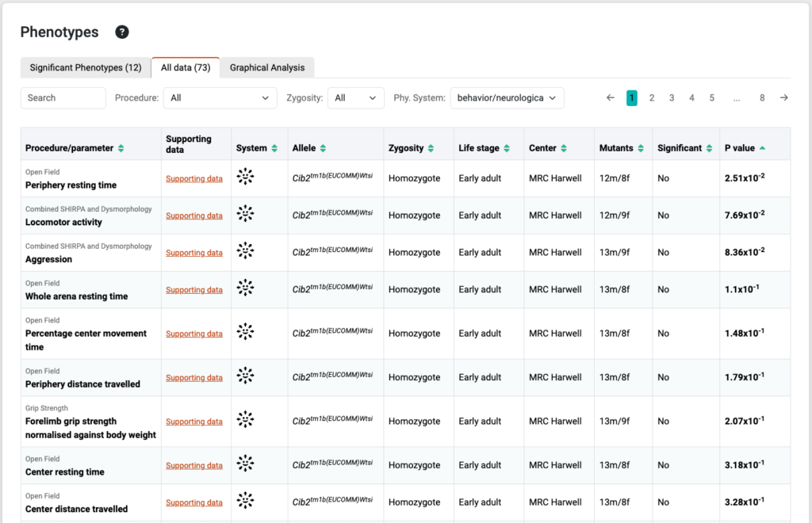Click the Aggression parameter name
The width and height of the screenshot is (812, 523).
48,260
